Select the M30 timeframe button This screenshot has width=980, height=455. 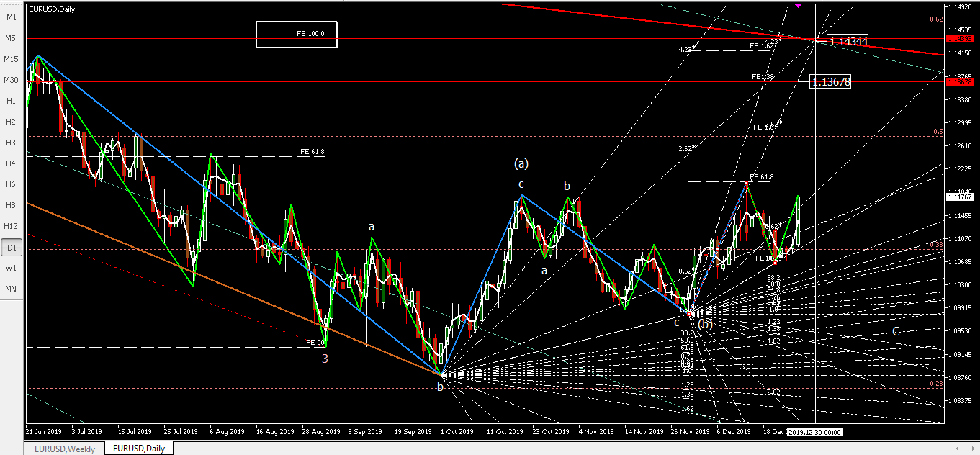pos(11,80)
